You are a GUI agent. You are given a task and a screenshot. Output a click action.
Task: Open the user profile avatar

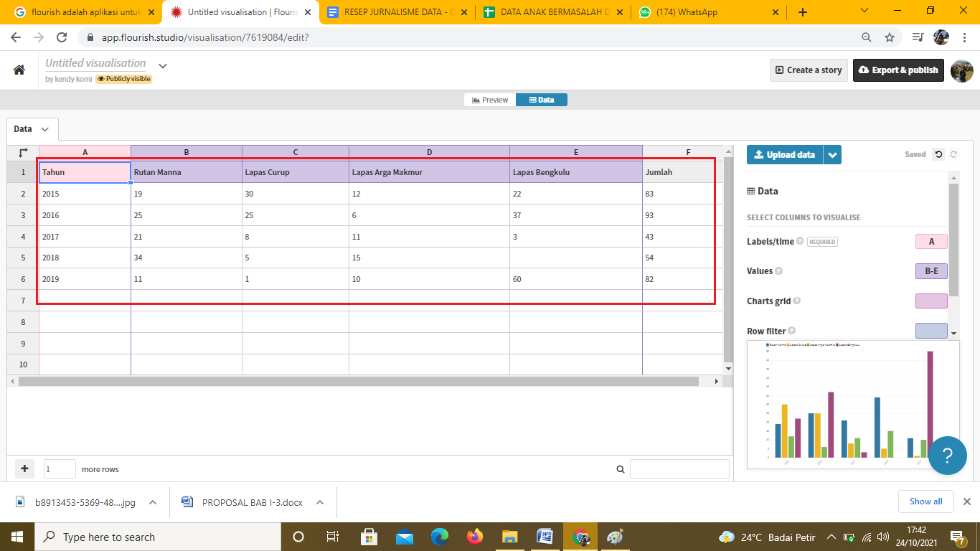coord(961,70)
